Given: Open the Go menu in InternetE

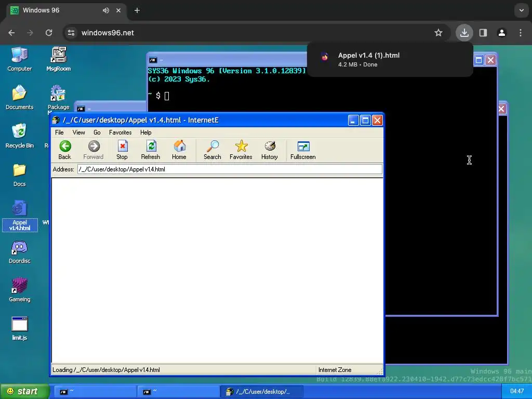Looking at the screenshot, I should 97,132.
